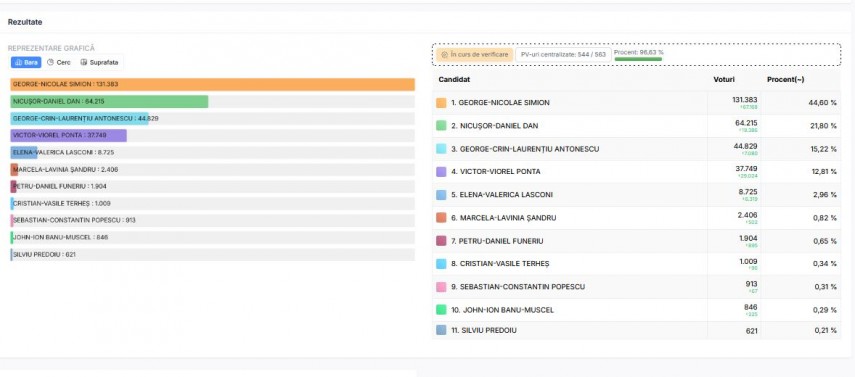Select the John-Ion Banu-Muscel chart bar
The height and width of the screenshot is (377, 855).
click(12, 237)
